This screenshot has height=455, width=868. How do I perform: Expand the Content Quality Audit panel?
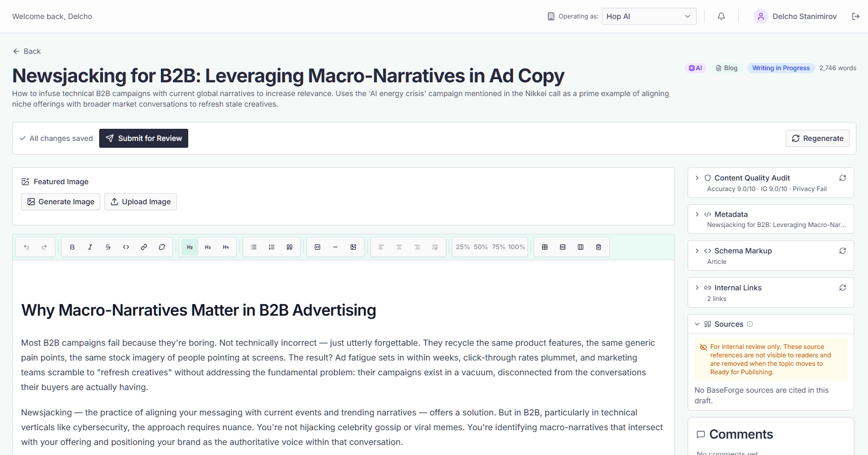pyautogui.click(x=697, y=178)
